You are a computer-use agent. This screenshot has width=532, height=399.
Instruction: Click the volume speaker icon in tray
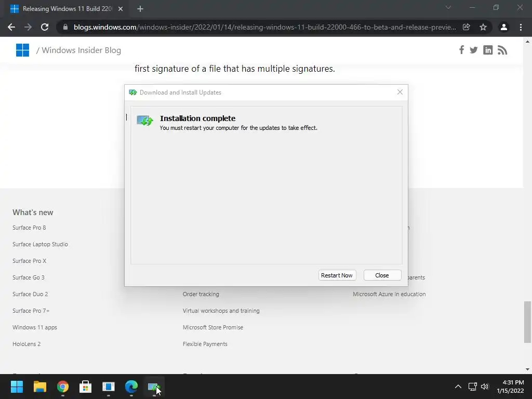point(485,387)
